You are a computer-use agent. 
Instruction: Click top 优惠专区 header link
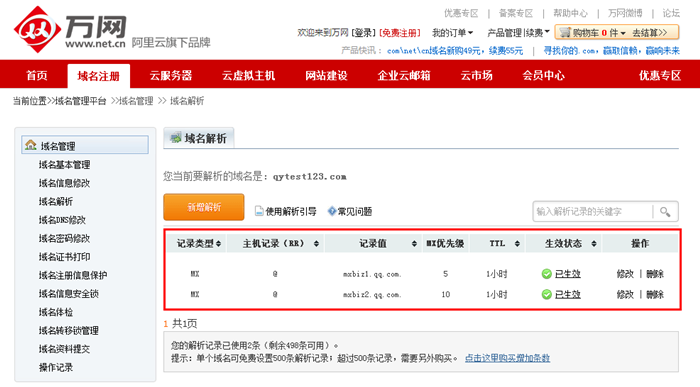point(461,13)
